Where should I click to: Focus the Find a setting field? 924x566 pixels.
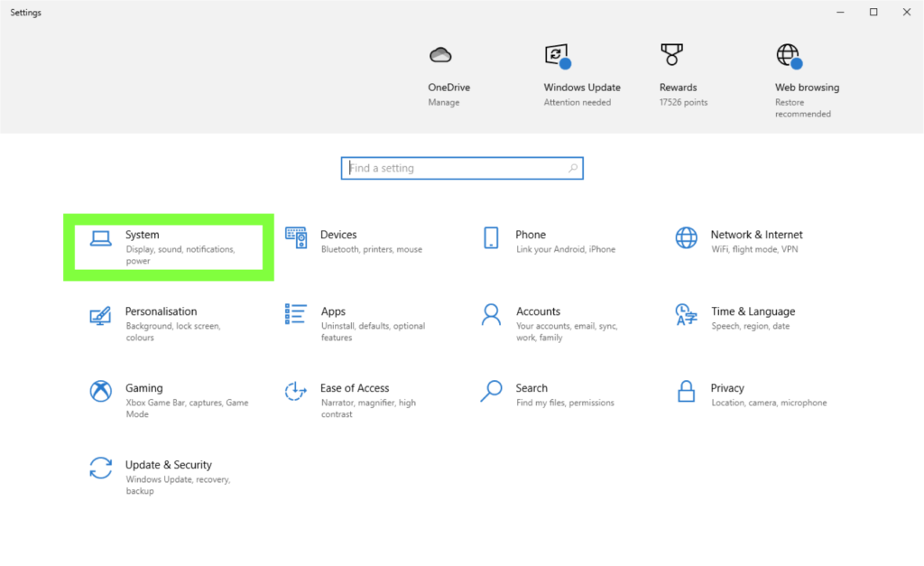tap(462, 168)
